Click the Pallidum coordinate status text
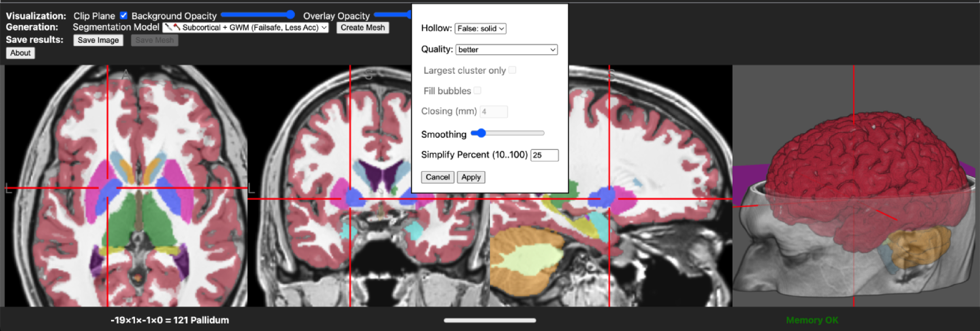 click(170, 320)
